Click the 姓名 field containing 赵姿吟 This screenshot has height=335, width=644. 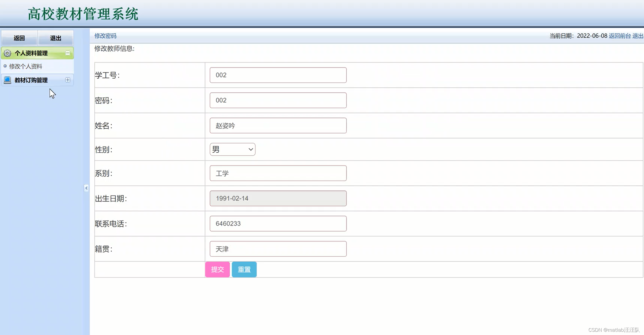coord(278,126)
